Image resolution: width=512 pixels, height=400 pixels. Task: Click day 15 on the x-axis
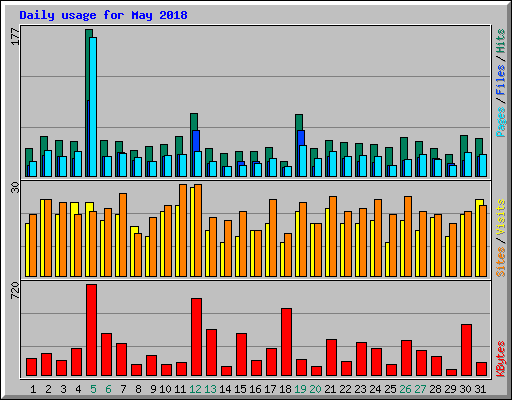pyautogui.click(x=240, y=389)
